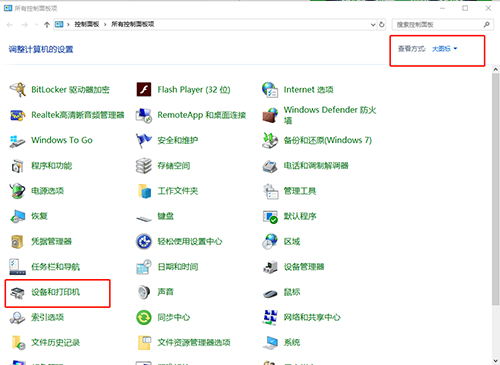
Task: Click the 管理工具 icon
Action: click(x=271, y=191)
